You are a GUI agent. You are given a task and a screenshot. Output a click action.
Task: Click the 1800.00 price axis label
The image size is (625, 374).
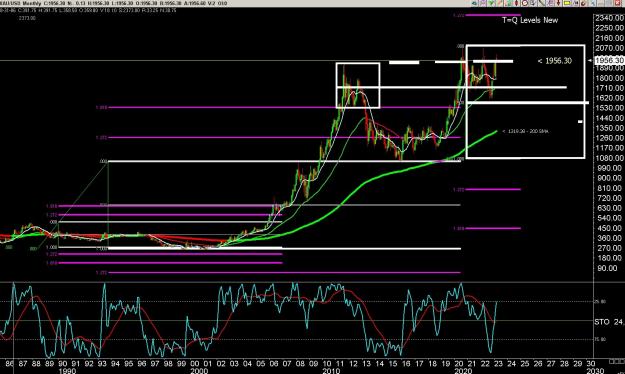(x=609, y=78)
